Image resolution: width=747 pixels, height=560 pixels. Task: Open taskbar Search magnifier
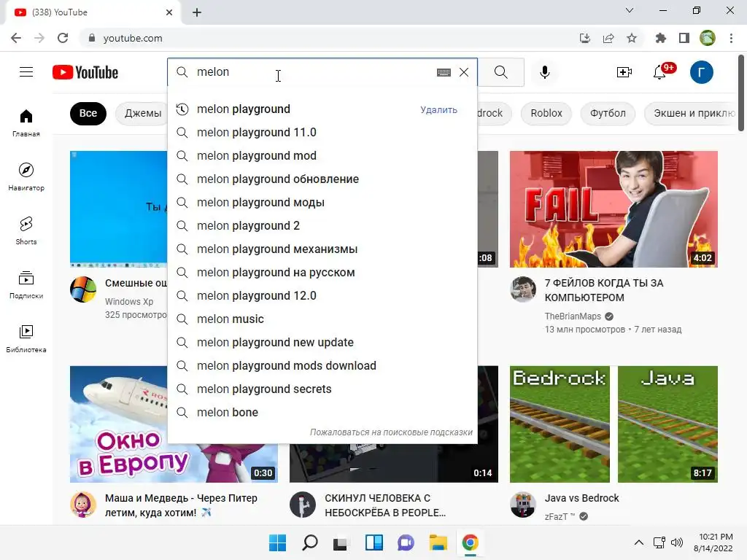(x=309, y=542)
